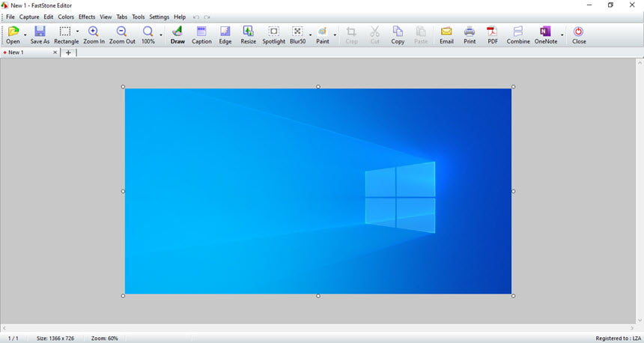Click the Windows wallpaper image on canvas

click(x=318, y=191)
